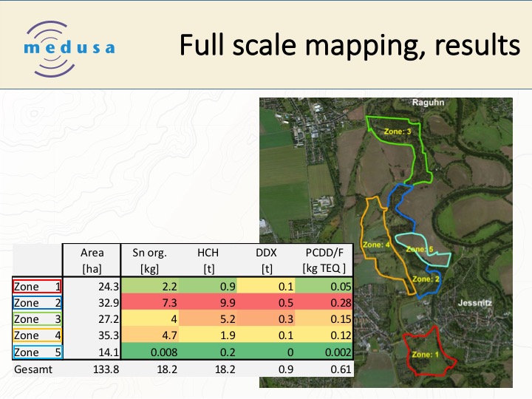Click the cyan-bordered Zone 5 table label
The height and width of the screenshot is (399, 532).
tap(37, 352)
